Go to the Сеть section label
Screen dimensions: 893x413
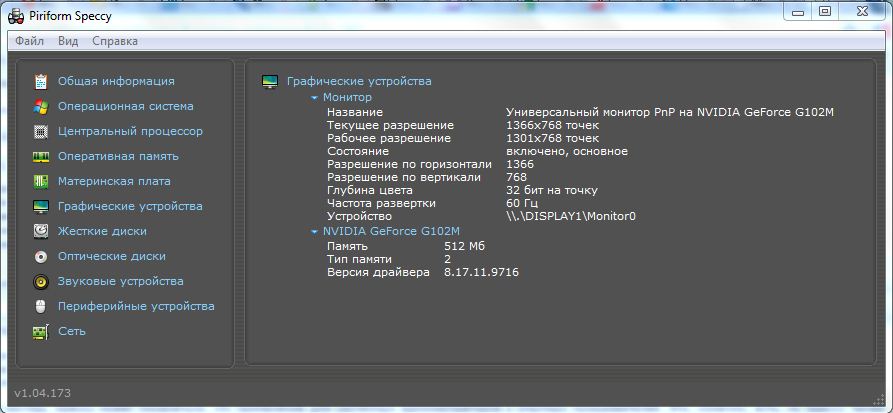(72, 331)
